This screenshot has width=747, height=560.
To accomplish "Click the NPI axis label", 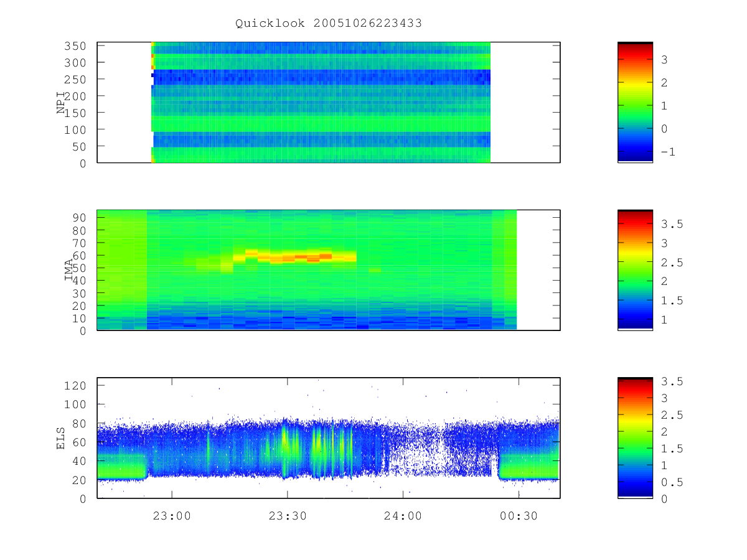I will [61, 103].
